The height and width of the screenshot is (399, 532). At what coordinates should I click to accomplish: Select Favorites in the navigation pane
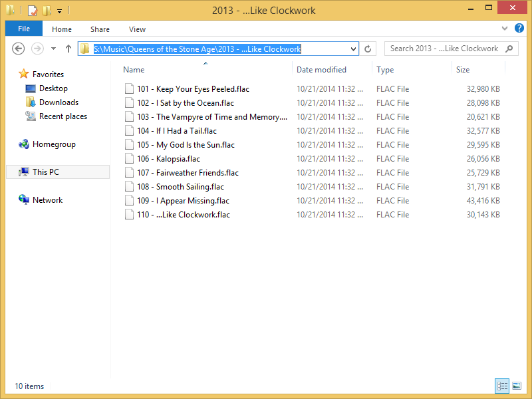(x=48, y=74)
